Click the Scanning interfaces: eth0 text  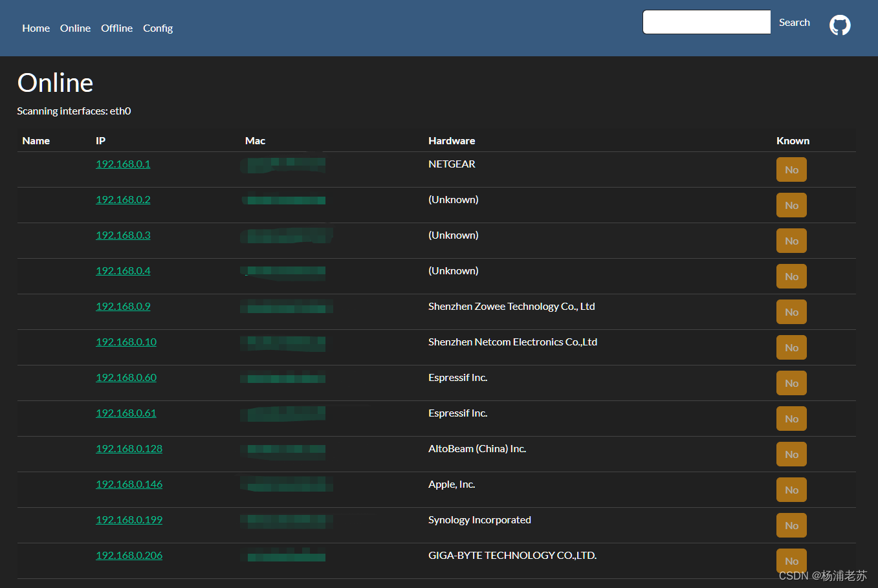(x=74, y=111)
